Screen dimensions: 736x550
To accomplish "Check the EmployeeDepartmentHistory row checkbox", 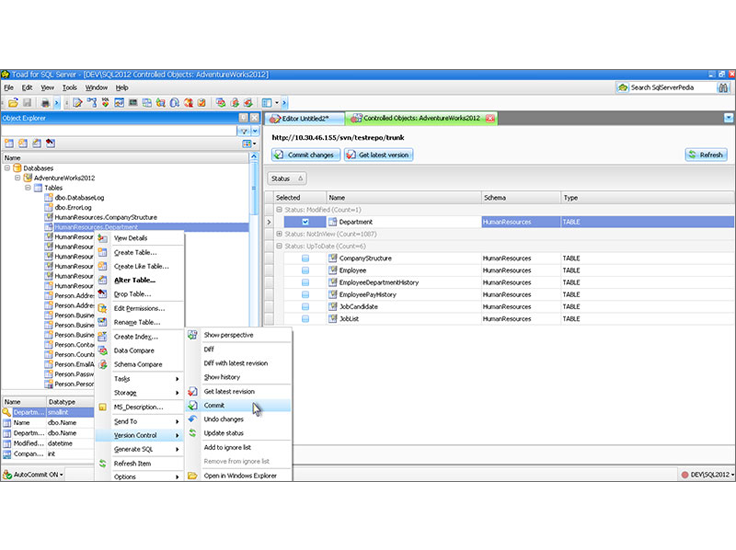I will click(305, 283).
